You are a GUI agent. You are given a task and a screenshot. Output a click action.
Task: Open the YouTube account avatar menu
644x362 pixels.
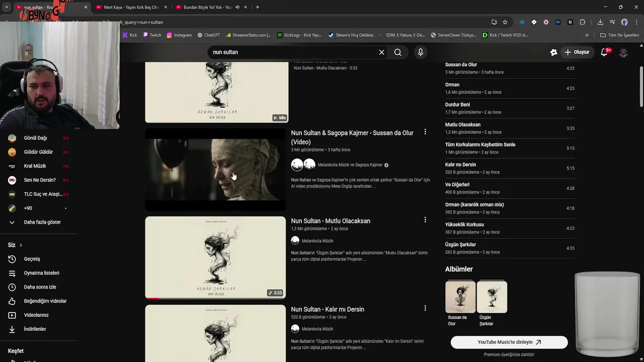point(623,52)
